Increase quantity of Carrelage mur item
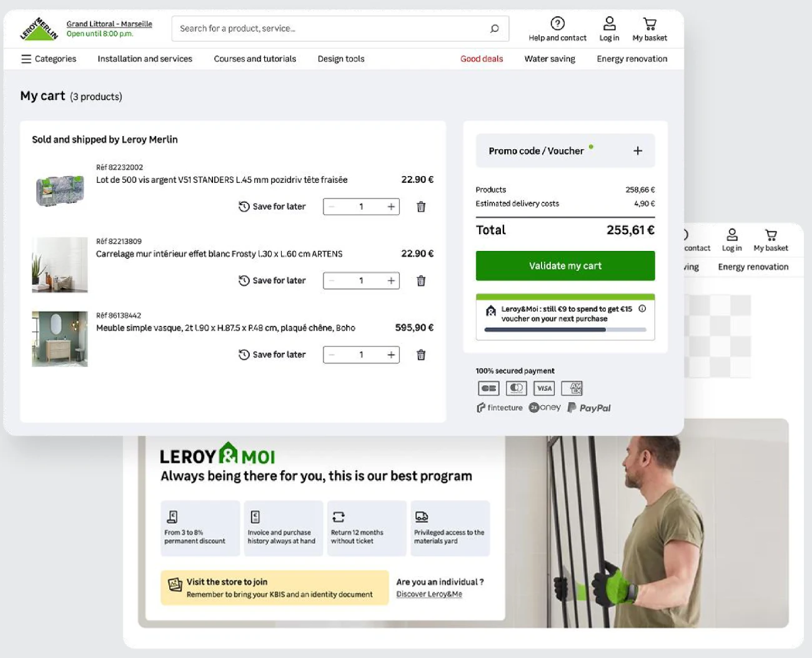812x658 pixels. (x=391, y=281)
